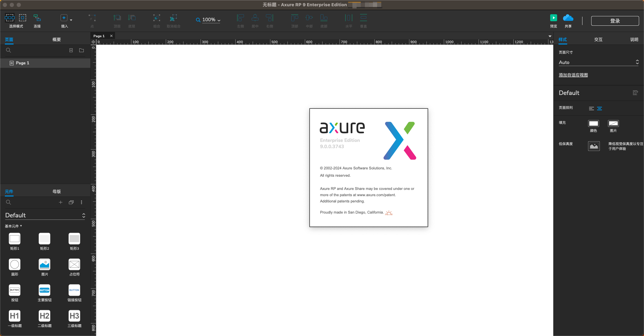644x336 pixels.
Task: Open the canvas tab list dropdown arrow
Action: pyautogui.click(x=550, y=36)
